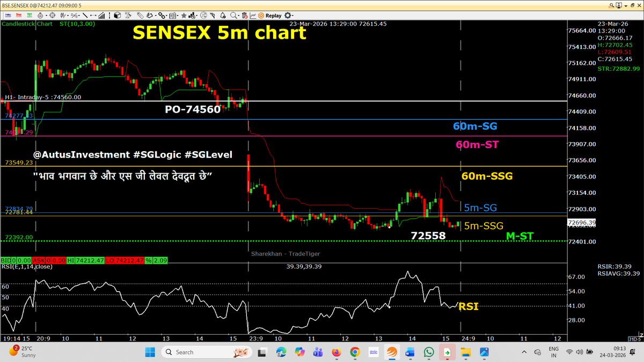
Task: Click the trash delete drawings icon
Action: point(245,16)
